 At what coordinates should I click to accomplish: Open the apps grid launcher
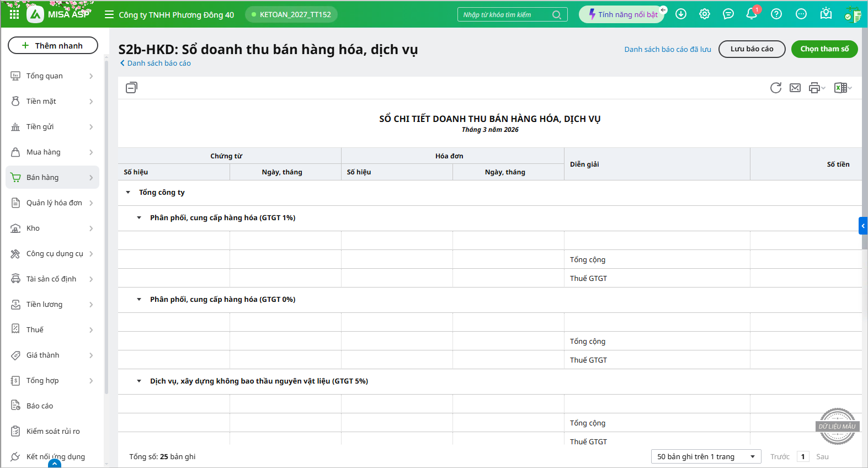pos(14,14)
